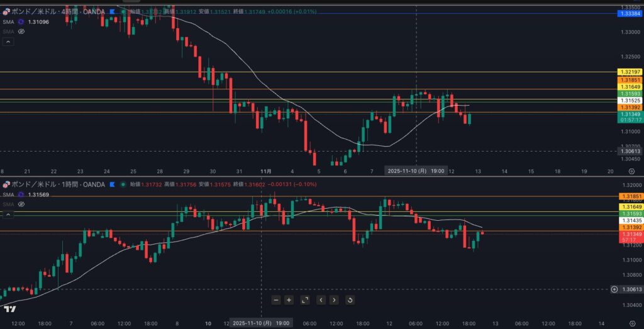The image size is (644, 329).
Task: Reset the chart view
Action: (350, 300)
